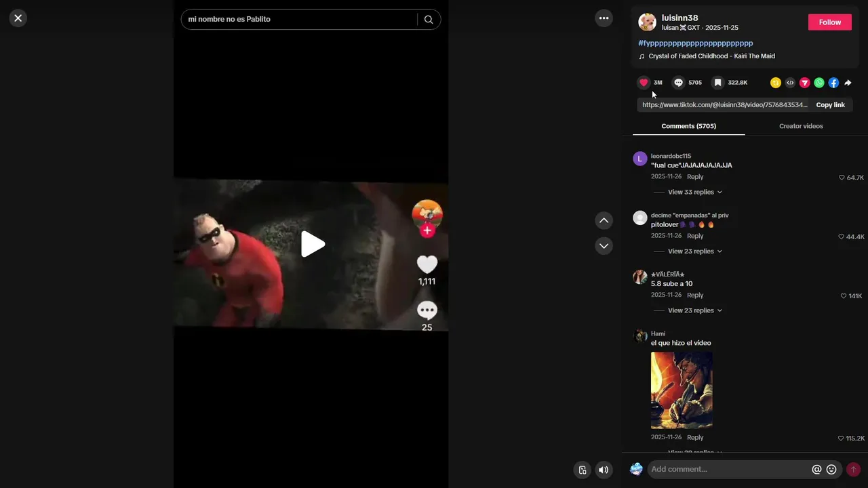The image size is (868, 488).
Task: Follow luisinn38
Action: tap(830, 22)
